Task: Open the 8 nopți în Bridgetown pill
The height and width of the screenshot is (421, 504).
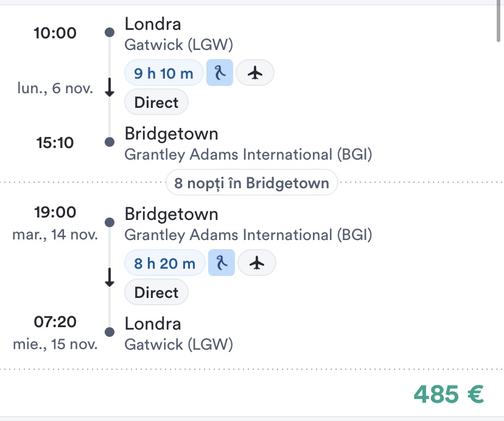Action: click(251, 182)
